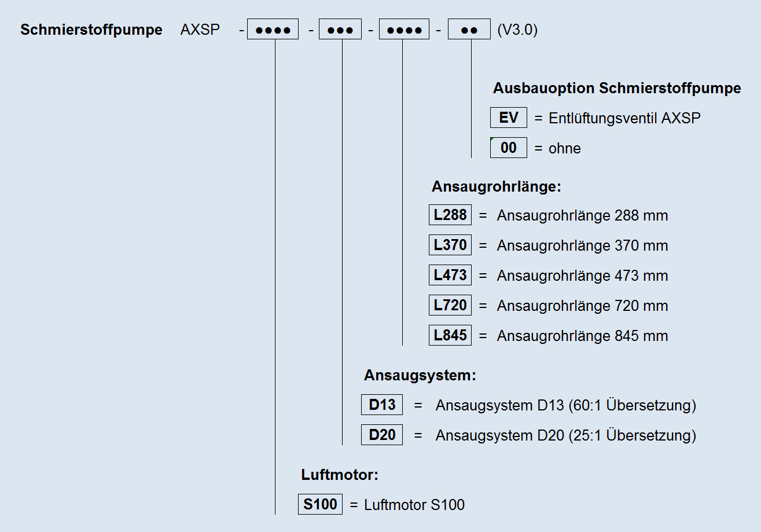
Task: Click the two-dot Ausbauoption placeholder box
Action: coord(469,30)
